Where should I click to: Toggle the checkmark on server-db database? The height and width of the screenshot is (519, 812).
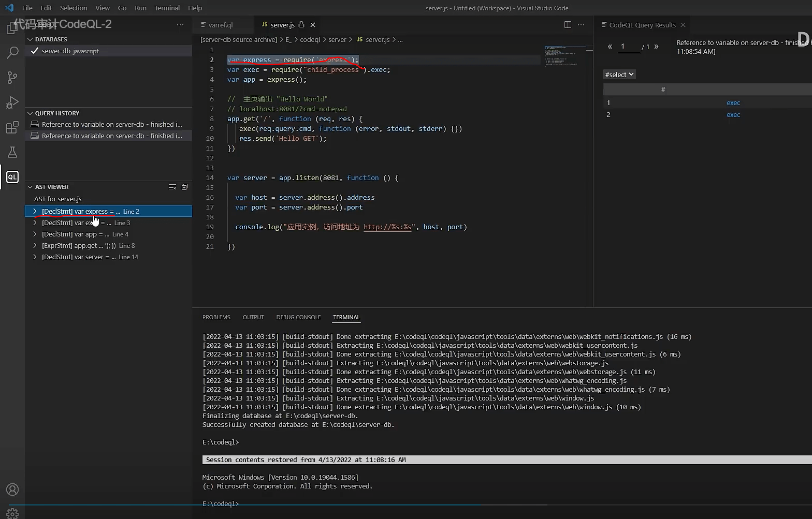point(35,51)
